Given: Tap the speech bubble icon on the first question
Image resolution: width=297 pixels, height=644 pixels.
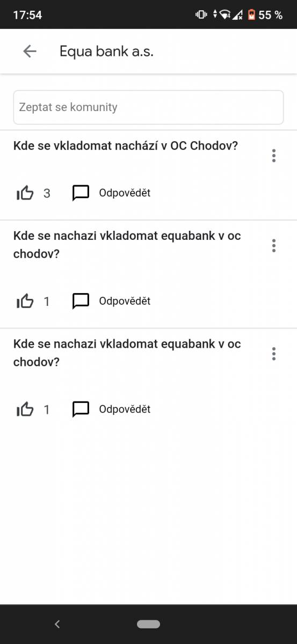Looking at the screenshot, I should 81,193.
